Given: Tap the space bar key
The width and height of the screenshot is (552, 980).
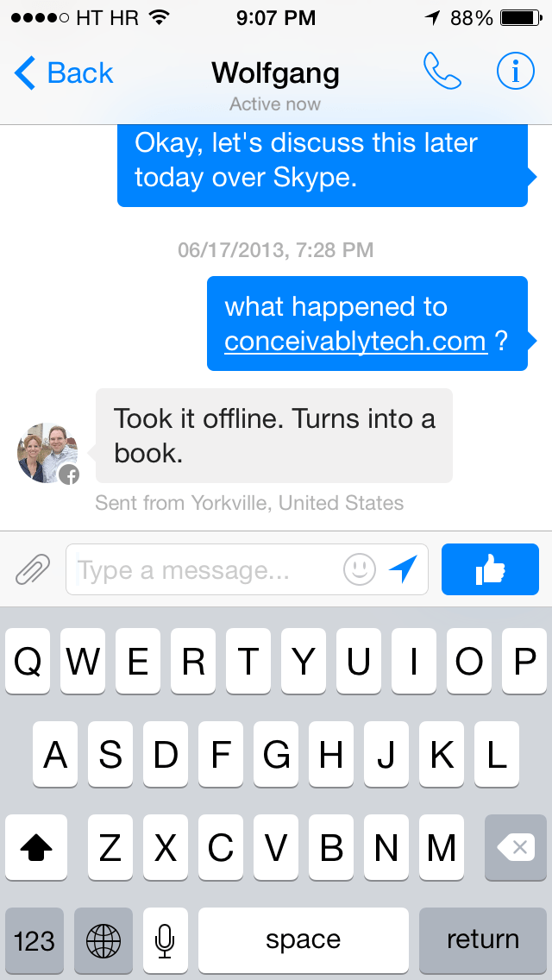Looking at the screenshot, I should 304,940.
